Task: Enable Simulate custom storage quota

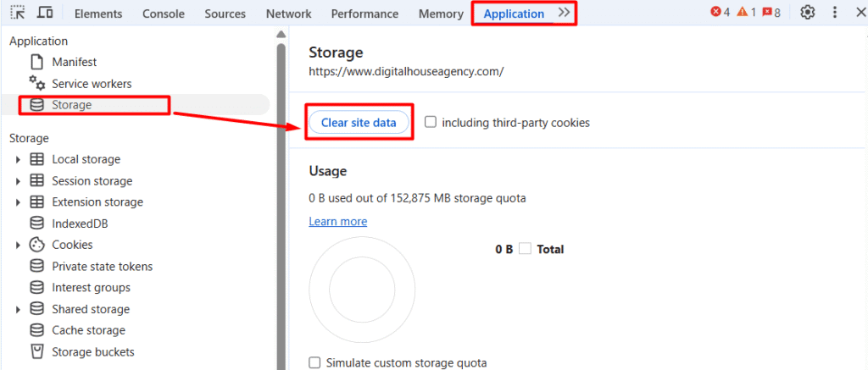Action: (x=315, y=362)
